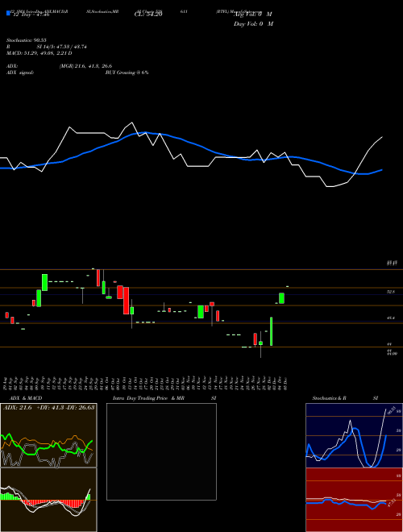Screen dimensions: 403x532
Task: Click the 'Day Vol: 0 M' label
Action: click(x=253, y=24)
